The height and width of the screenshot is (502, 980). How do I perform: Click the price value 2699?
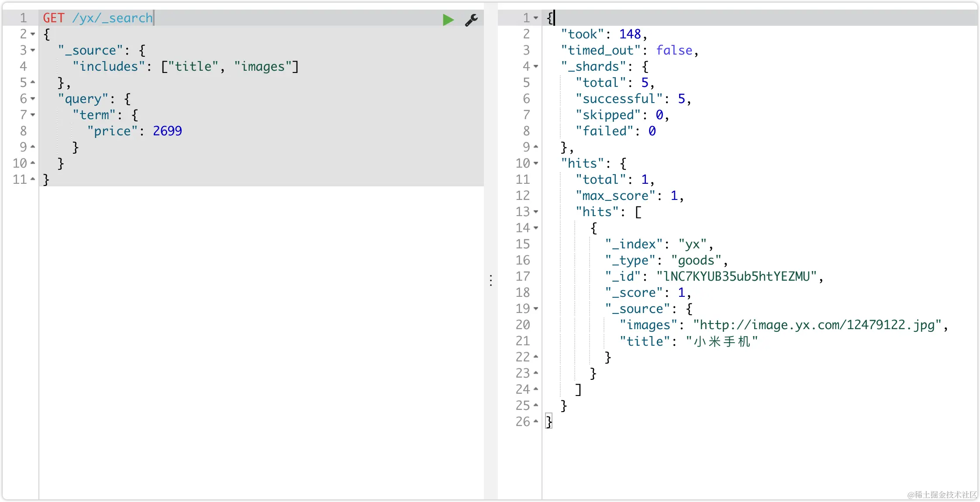click(x=167, y=131)
